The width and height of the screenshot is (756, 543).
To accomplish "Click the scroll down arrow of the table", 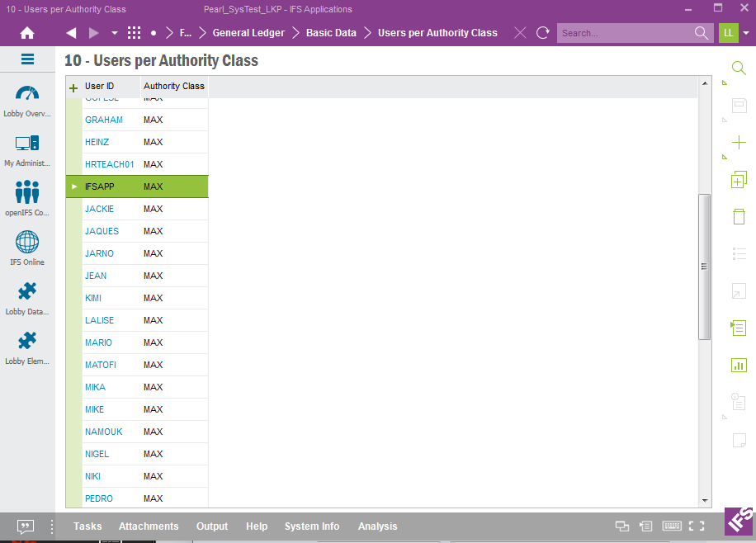I will coord(705,501).
